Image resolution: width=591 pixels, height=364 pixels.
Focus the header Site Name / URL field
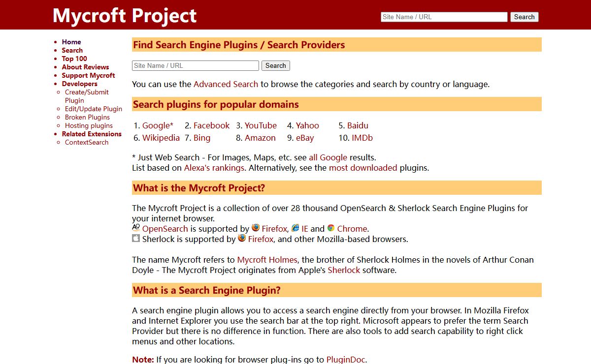pyautogui.click(x=444, y=17)
